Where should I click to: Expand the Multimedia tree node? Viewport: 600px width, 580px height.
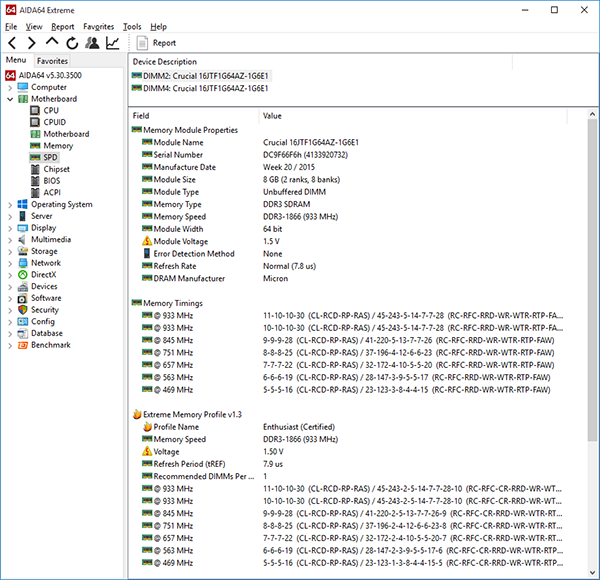[x=10, y=240]
